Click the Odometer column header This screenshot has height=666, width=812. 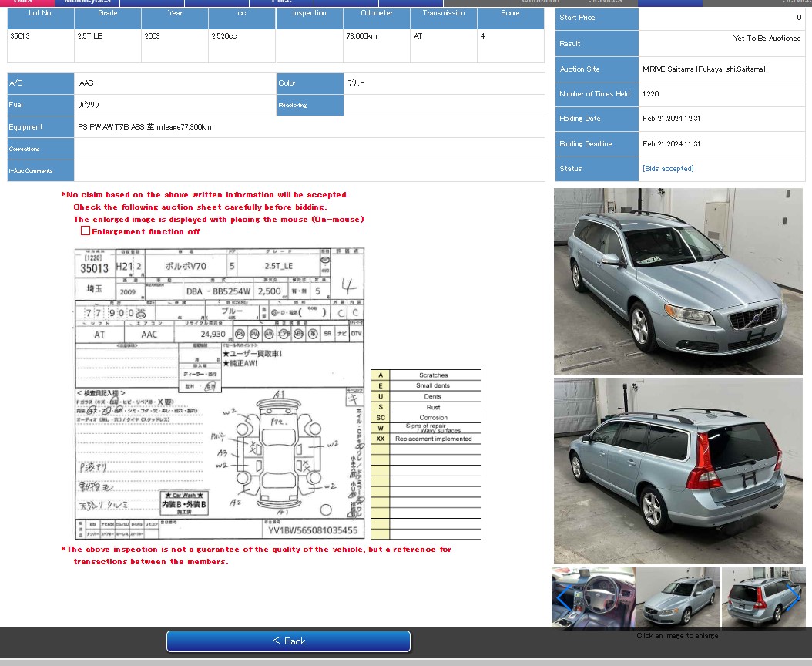377,14
